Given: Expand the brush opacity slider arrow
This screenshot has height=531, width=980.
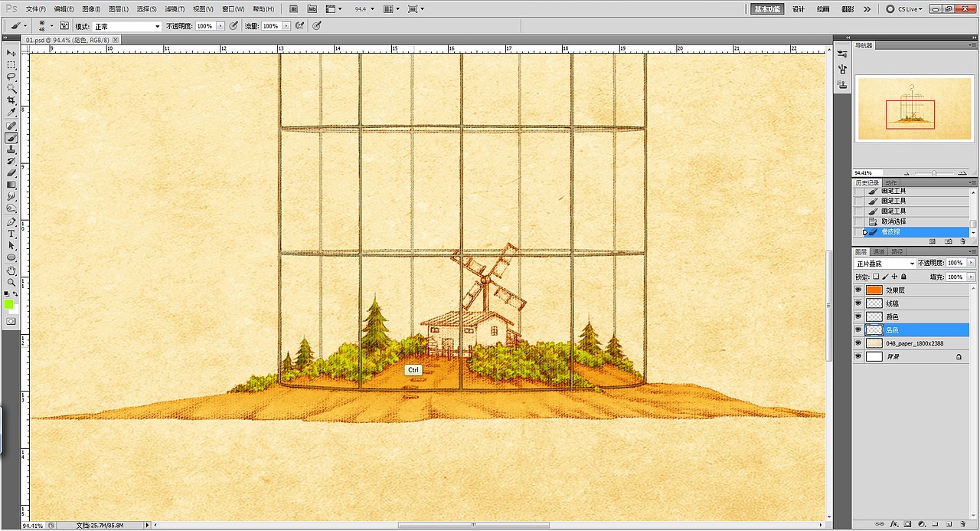Looking at the screenshot, I should click(221, 26).
